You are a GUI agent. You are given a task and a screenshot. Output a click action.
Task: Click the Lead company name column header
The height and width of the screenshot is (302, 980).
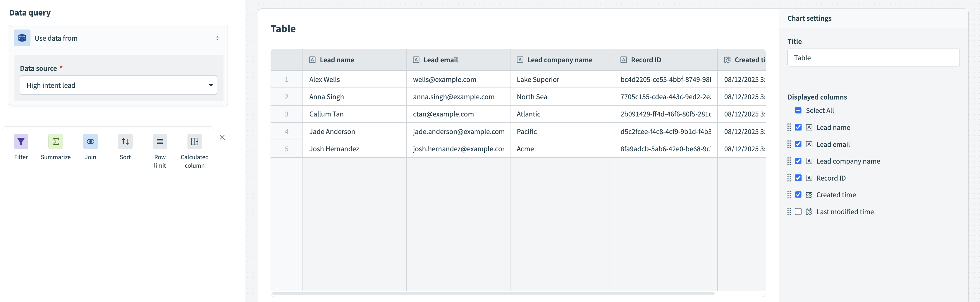tap(559, 60)
